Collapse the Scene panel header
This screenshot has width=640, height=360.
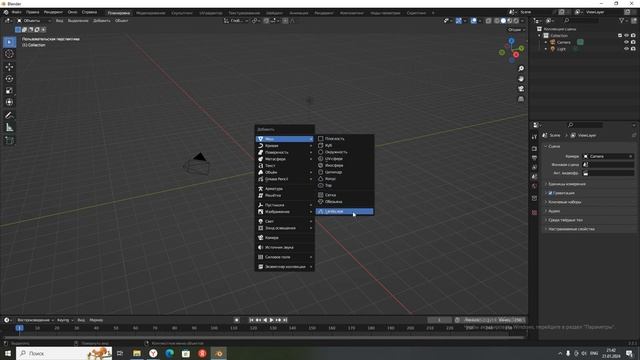click(x=554, y=146)
